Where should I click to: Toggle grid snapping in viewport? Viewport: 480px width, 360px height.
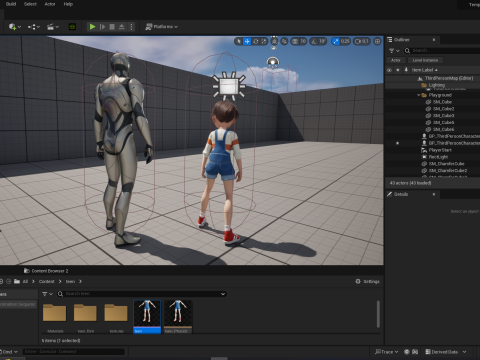tap(295, 41)
